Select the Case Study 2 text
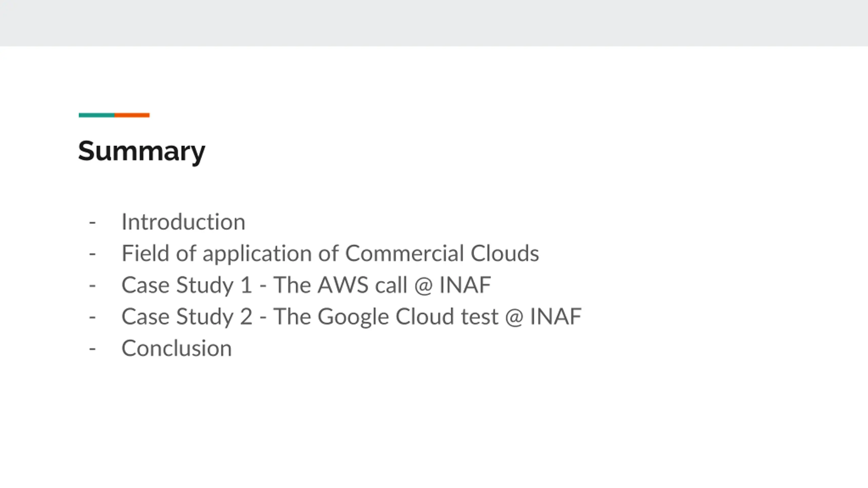 click(x=187, y=317)
